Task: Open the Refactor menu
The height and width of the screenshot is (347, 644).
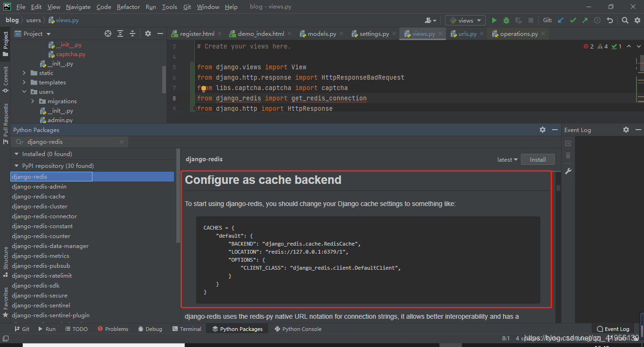Action: (128, 7)
